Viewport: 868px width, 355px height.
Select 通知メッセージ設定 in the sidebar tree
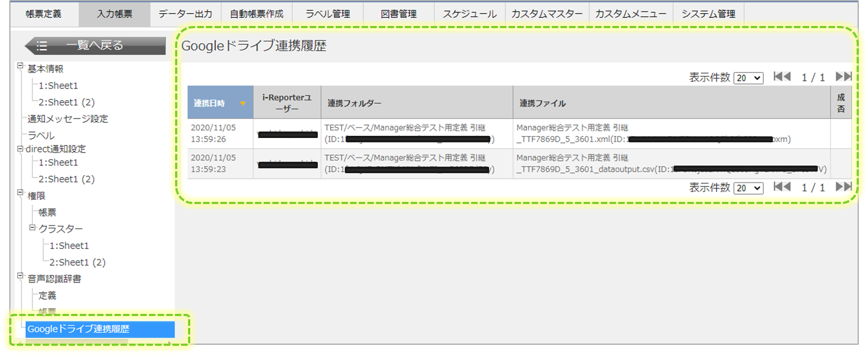tap(68, 119)
